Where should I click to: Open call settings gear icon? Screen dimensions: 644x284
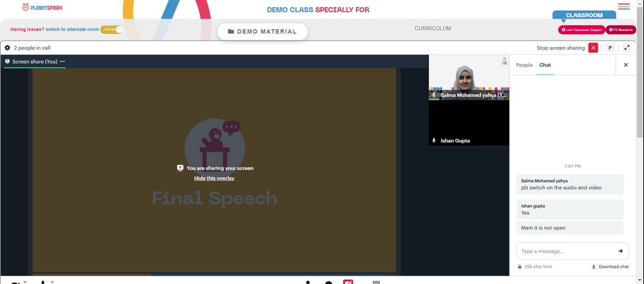click(7, 48)
